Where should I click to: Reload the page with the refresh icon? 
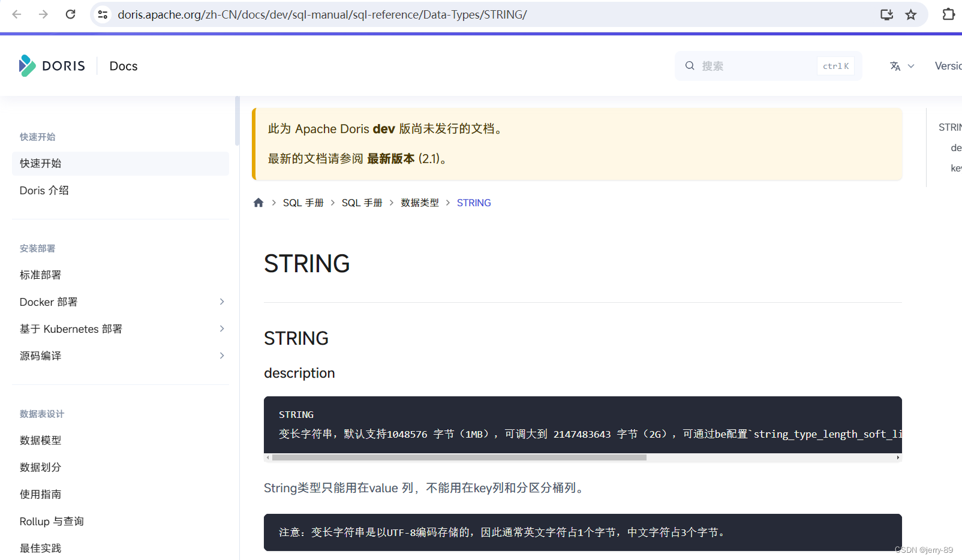[70, 14]
